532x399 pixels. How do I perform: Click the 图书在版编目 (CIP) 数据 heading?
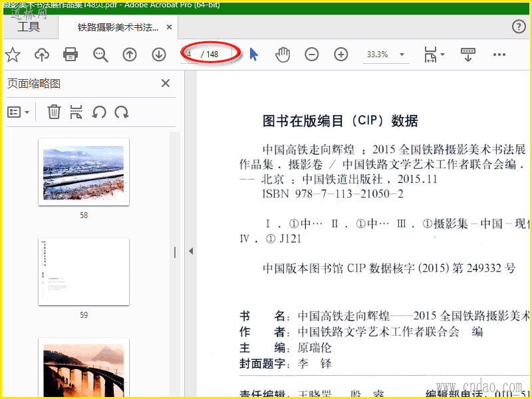pos(340,121)
